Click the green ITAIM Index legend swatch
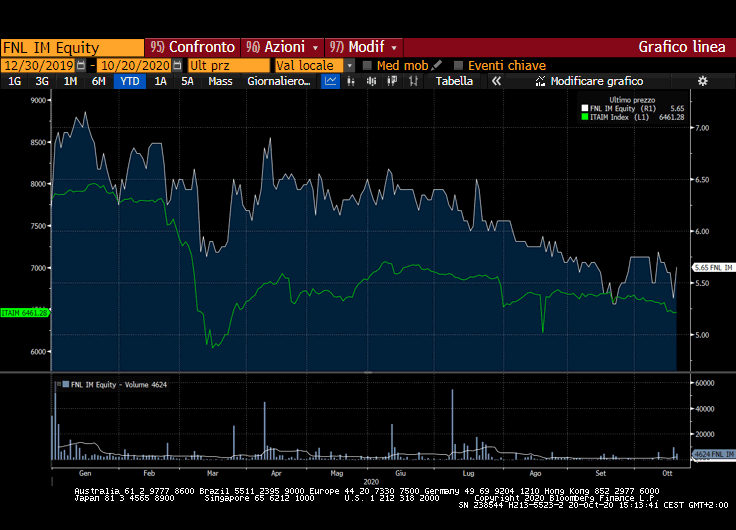This screenshot has height=530, width=736. (585, 117)
